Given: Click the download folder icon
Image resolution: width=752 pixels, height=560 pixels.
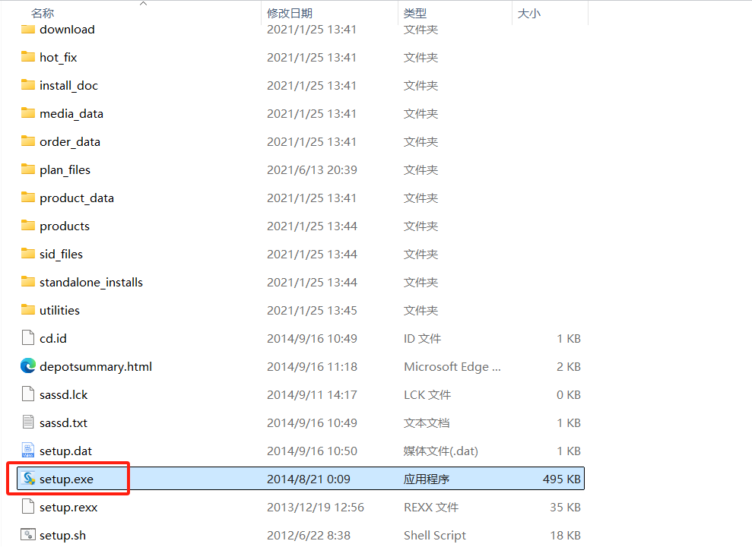Looking at the screenshot, I should click(28, 29).
